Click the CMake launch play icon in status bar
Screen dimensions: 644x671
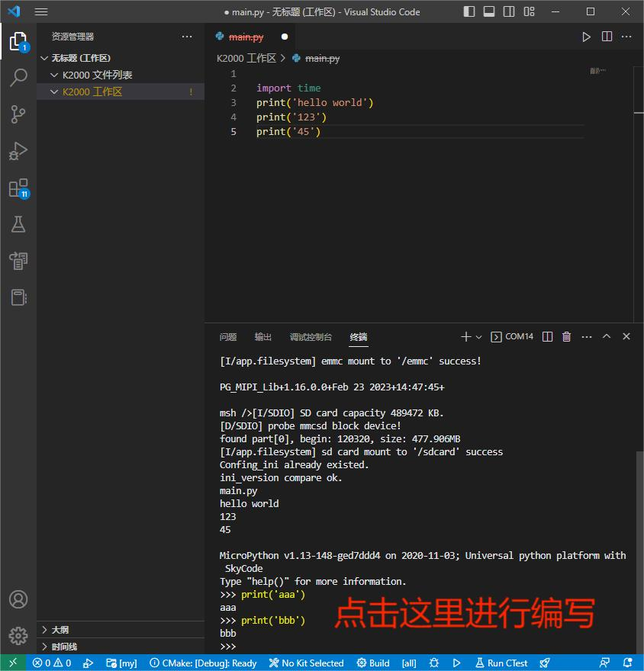tap(456, 663)
